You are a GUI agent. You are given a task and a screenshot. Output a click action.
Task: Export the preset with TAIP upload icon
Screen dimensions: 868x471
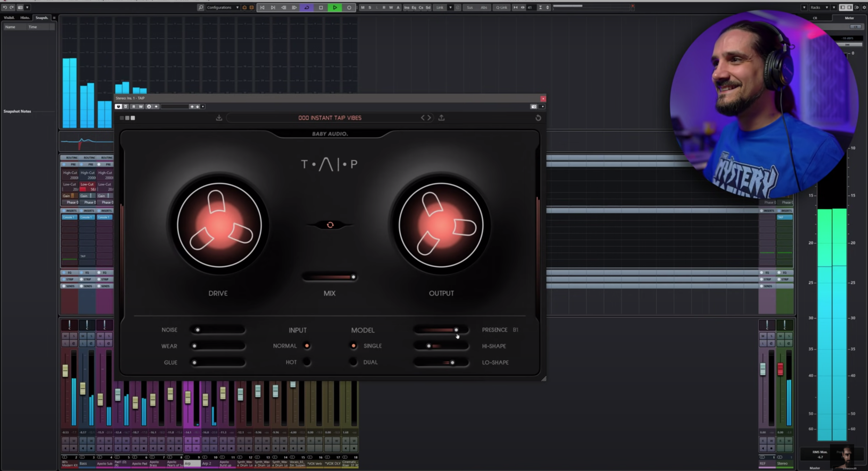[441, 118]
